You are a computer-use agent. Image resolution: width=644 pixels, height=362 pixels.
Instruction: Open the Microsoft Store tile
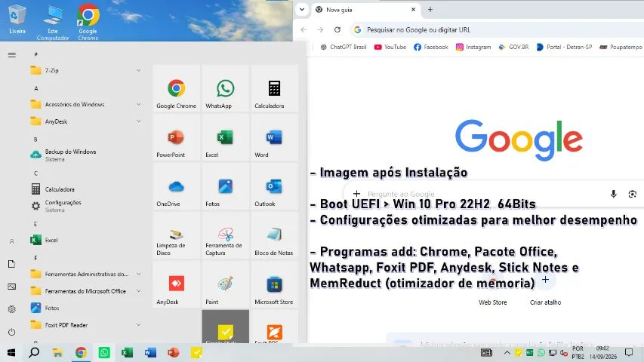(x=274, y=284)
